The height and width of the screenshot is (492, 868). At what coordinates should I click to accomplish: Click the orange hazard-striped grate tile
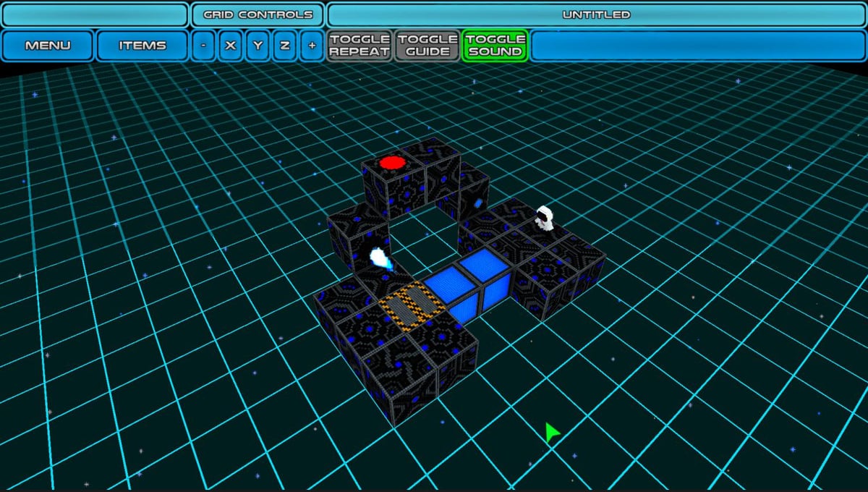coord(412,306)
